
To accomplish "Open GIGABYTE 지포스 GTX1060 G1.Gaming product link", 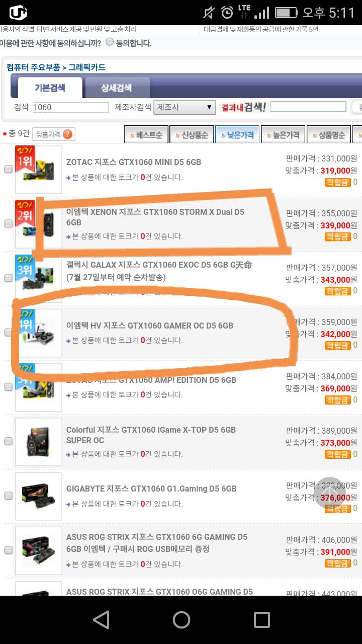I will [151, 489].
